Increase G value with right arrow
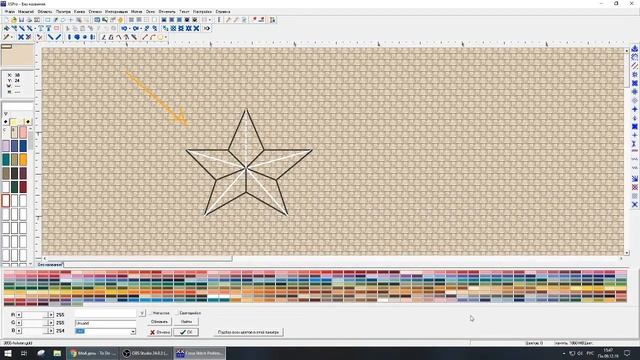The width and height of the screenshot is (640, 360). 51,322
